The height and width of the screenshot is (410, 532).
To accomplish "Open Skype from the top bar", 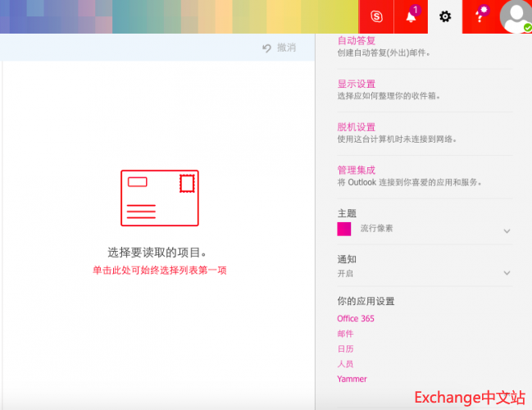I will coord(376,16).
